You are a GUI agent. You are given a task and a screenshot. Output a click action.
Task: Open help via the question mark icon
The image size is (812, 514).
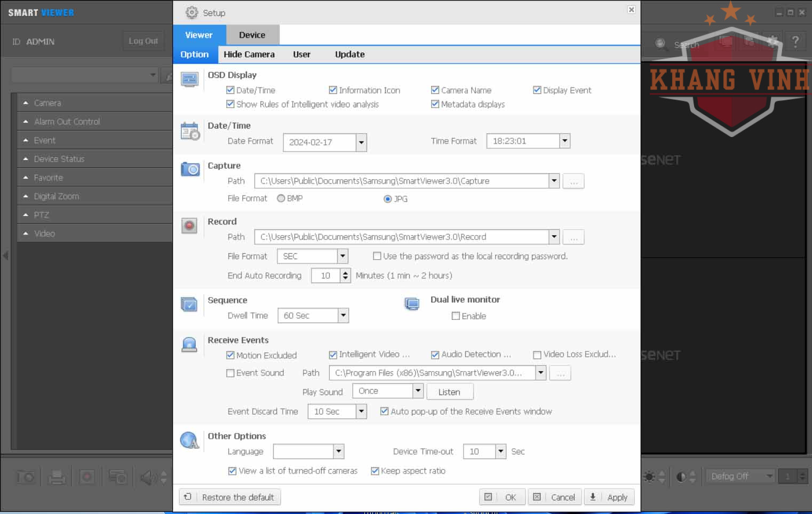pos(795,42)
